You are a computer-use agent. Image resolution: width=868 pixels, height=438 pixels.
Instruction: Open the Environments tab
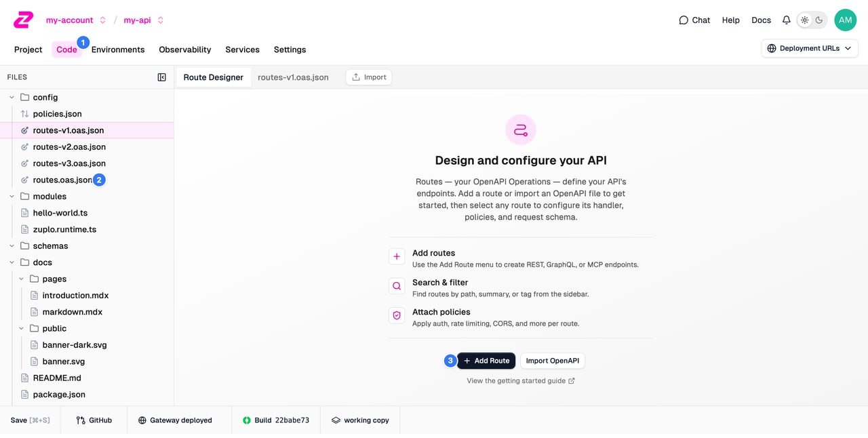[118, 49]
